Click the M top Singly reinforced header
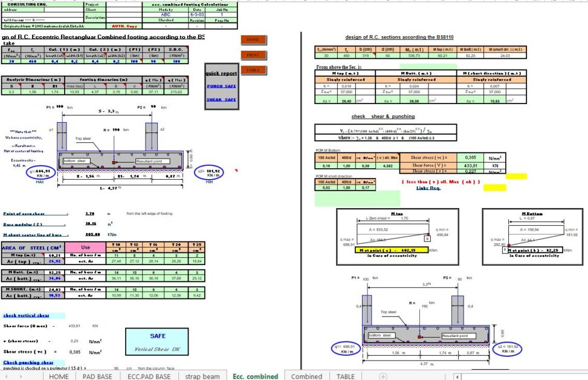Screen dimensions: 588x380 click(345, 80)
